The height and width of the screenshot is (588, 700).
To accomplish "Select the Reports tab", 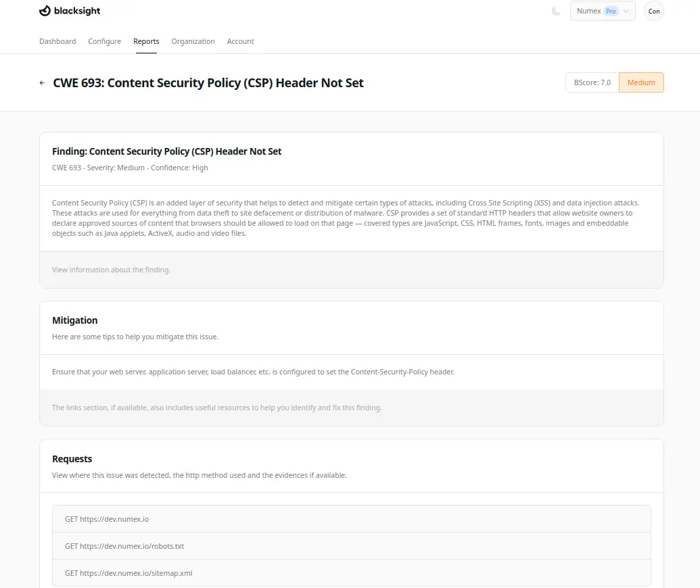I will pyautogui.click(x=146, y=41).
